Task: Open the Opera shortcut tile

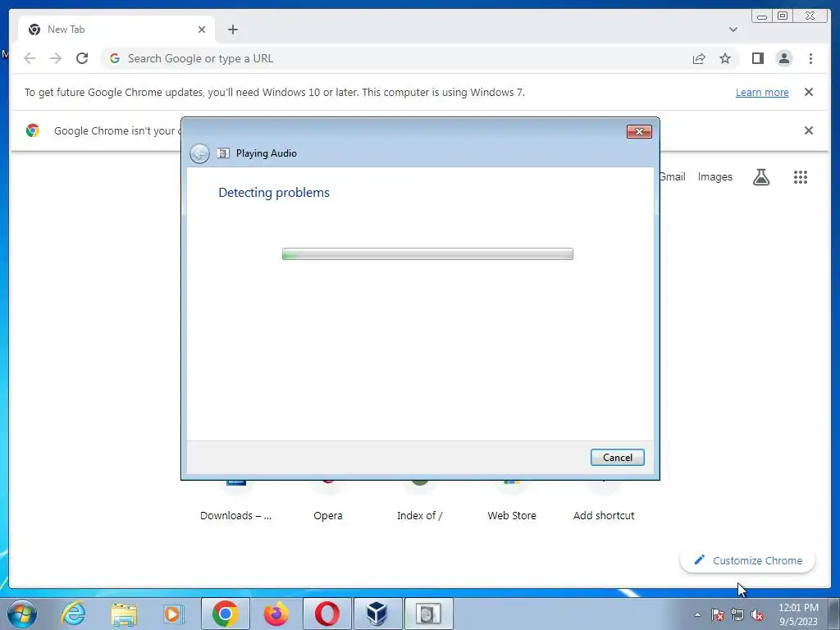Action: (x=328, y=501)
